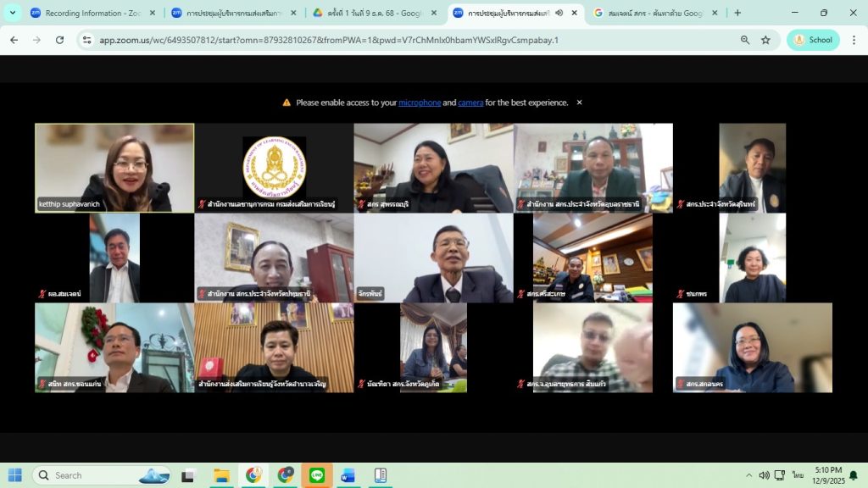The image size is (868, 488).
Task: Open site information icon beside the URL
Action: click(86, 40)
